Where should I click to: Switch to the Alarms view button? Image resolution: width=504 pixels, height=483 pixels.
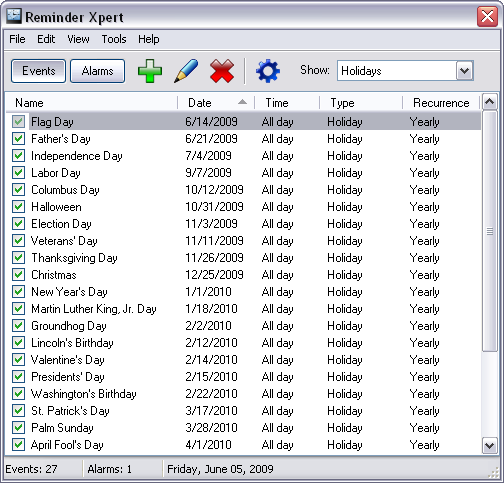click(x=98, y=71)
